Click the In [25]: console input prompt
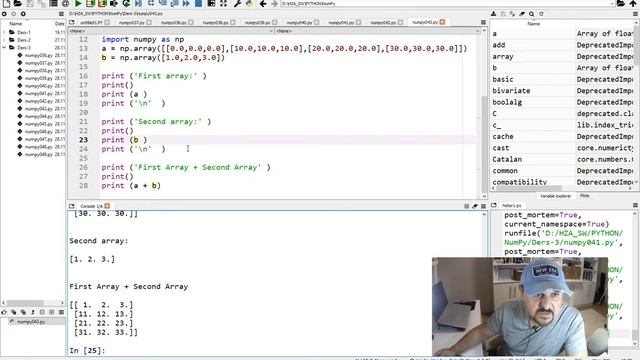This screenshot has width=640, height=360. (87, 351)
